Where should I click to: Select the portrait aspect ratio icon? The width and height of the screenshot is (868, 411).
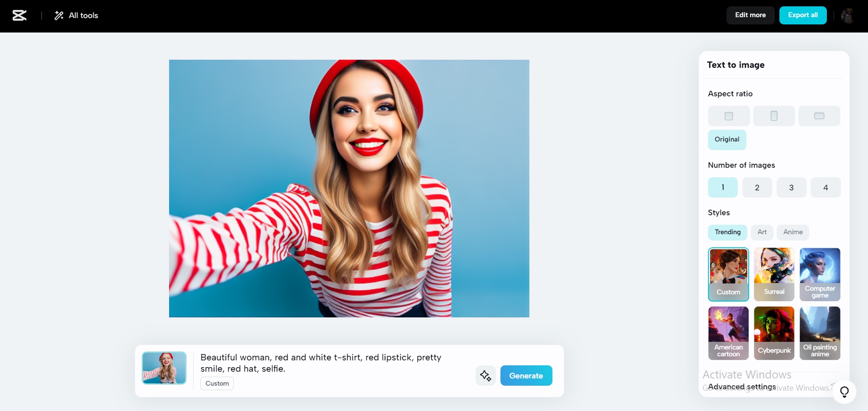pyautogui.click(x=774, y=116)
